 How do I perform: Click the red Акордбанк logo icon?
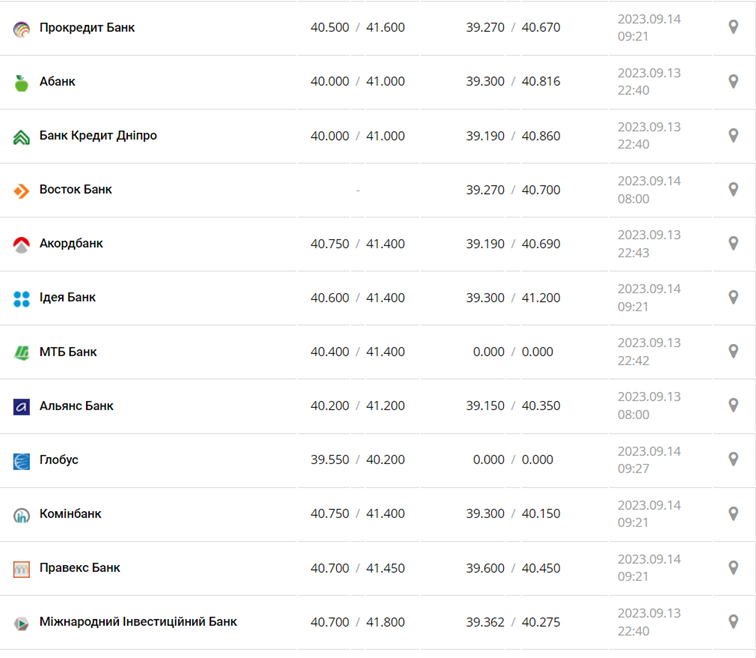pos(21,244)
